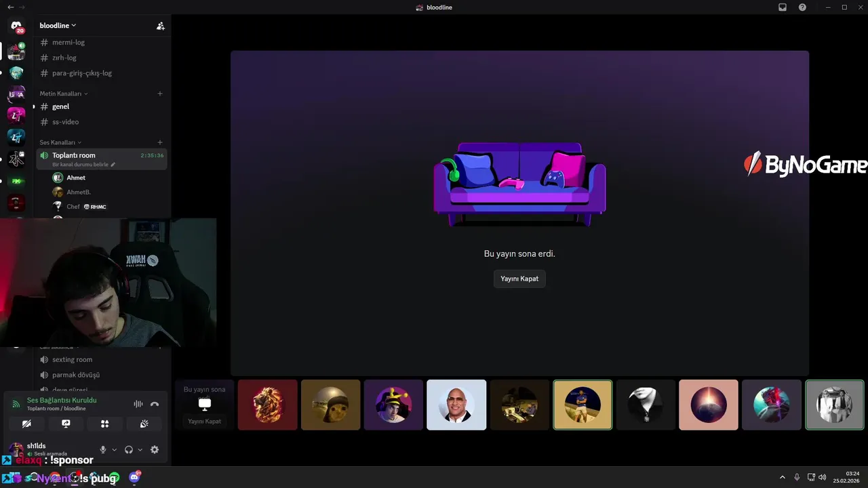Open Discord help icon in title bar
The height and width of the screenshot is (488, 868).
[x=803, y=7]
